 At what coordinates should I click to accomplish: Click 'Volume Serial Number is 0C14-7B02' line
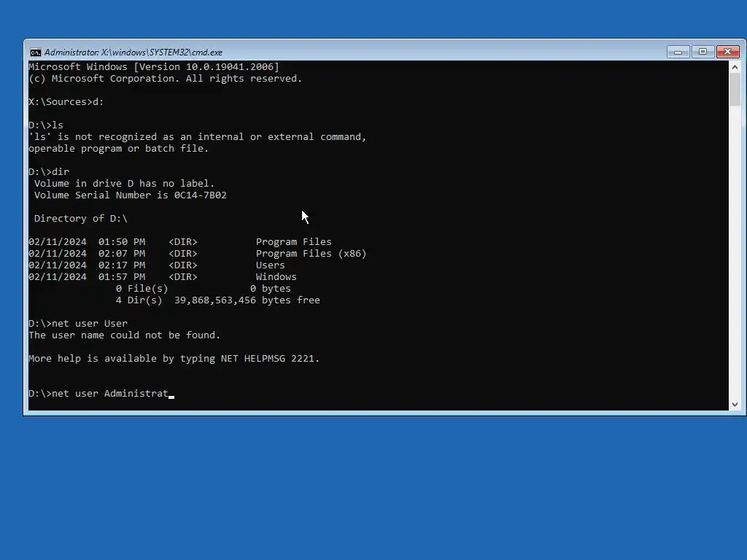[130, 195]
